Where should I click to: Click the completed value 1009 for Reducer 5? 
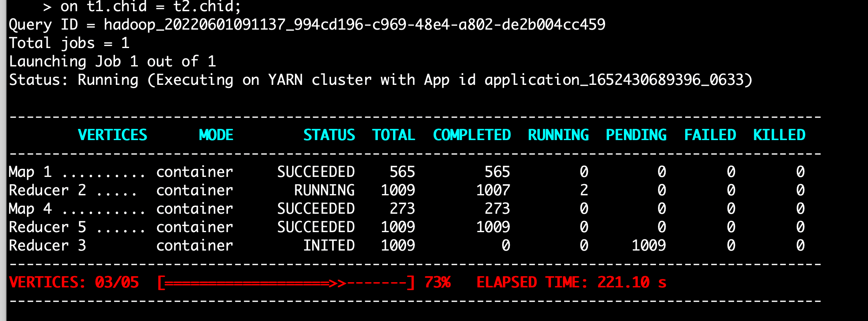(493, 227)
